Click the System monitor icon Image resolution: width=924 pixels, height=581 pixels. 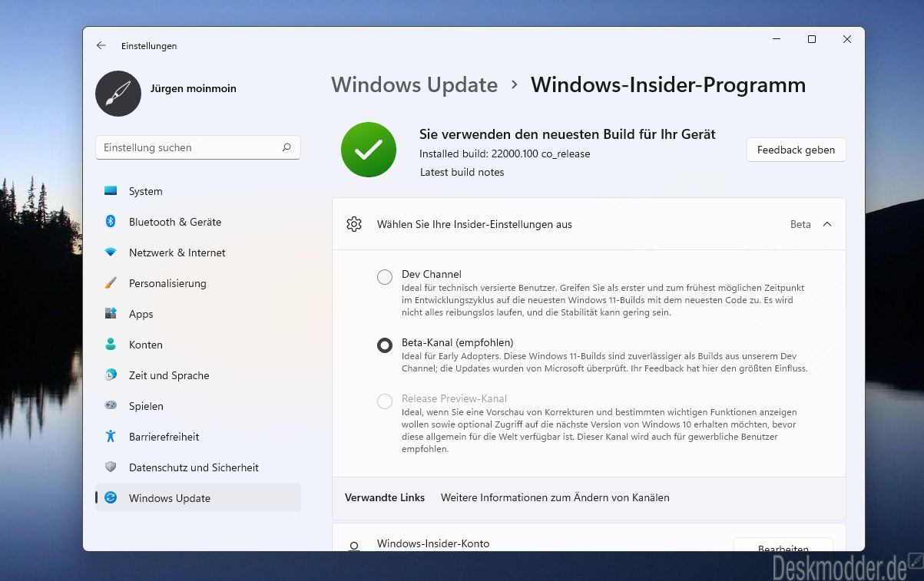click(111, 191)
